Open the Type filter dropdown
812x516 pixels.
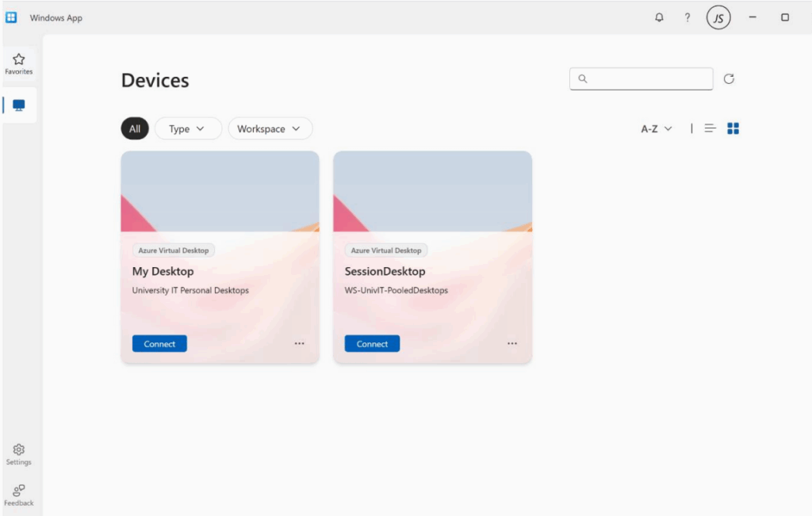tap(188, 128)
